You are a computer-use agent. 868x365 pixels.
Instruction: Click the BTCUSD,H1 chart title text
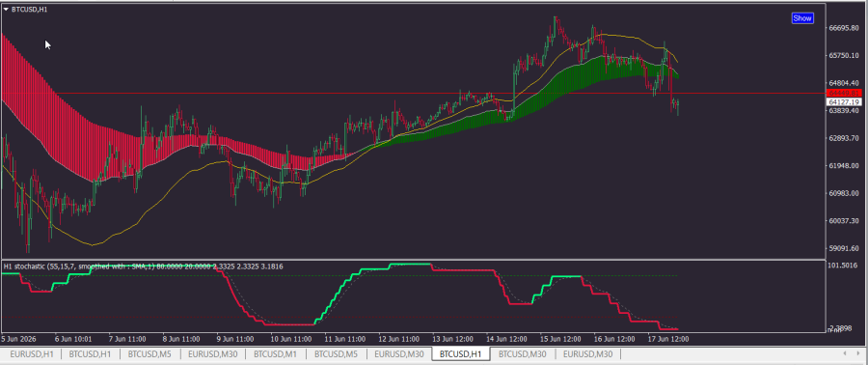(x=29, y=10)
